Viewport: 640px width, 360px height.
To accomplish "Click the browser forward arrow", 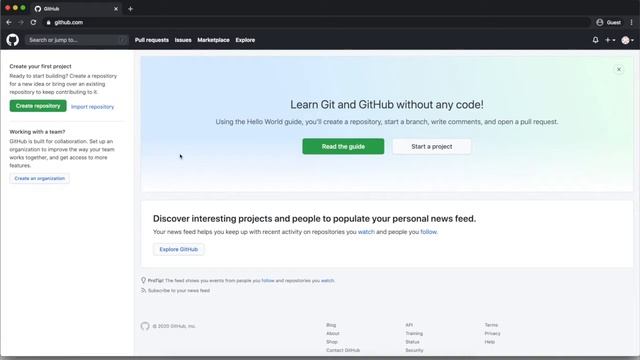I will click(x=21, y=22).
